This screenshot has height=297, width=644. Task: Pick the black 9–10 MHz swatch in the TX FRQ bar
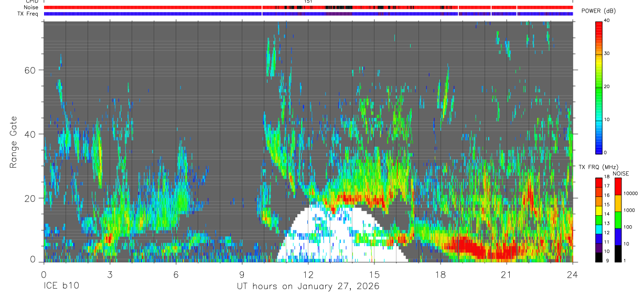pyautogui.click(x=598, y=256)
